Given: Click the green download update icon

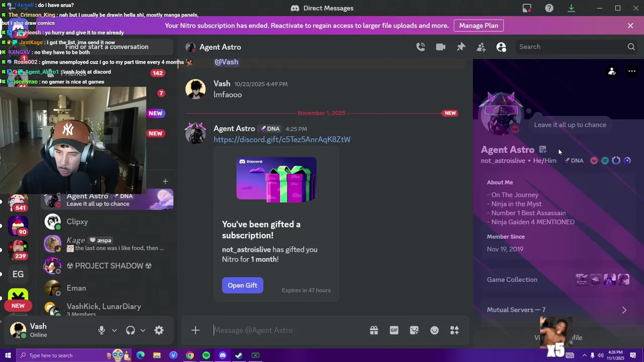Looking at the screenshot, I should pos(571,8).
